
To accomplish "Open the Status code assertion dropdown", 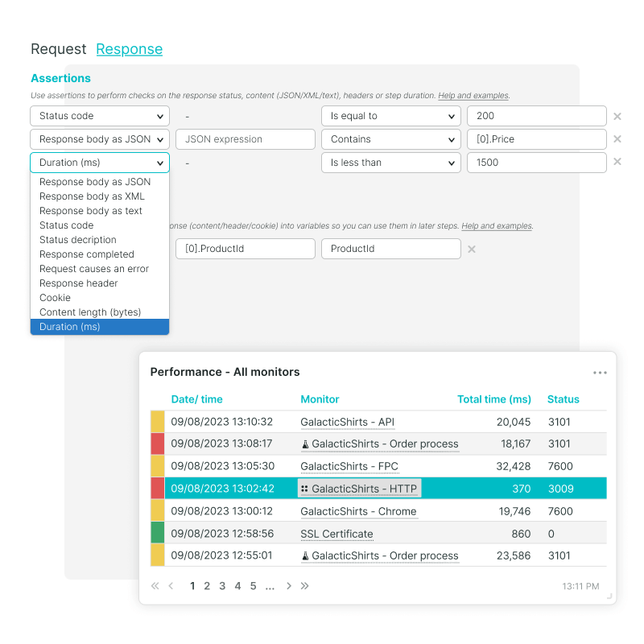I will [99, 116].
